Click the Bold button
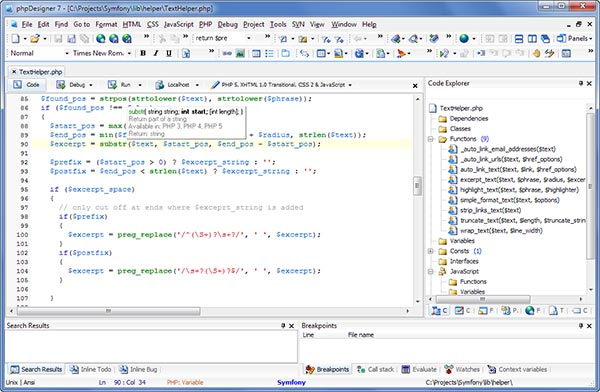Image resolution: width=600 pixels, height=392 pixels. pyautogui.click(x=143, y=53)
